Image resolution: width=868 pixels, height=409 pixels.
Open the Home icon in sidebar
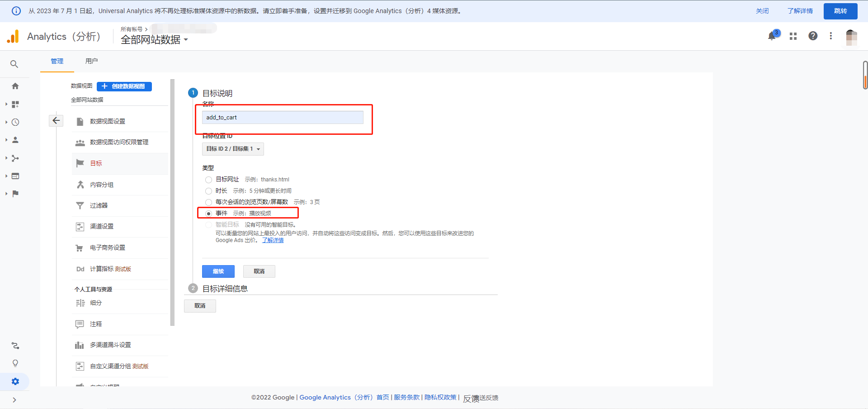15,86
